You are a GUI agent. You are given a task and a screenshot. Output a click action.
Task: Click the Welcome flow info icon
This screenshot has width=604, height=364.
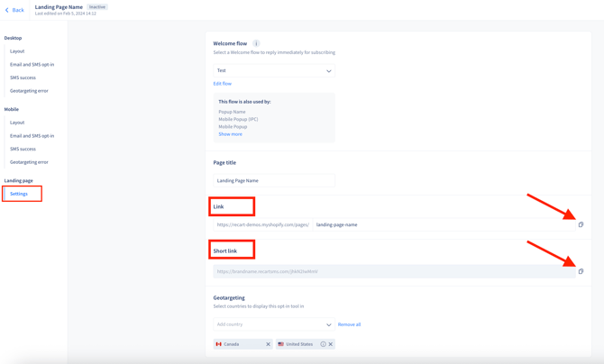pos(256,43)
